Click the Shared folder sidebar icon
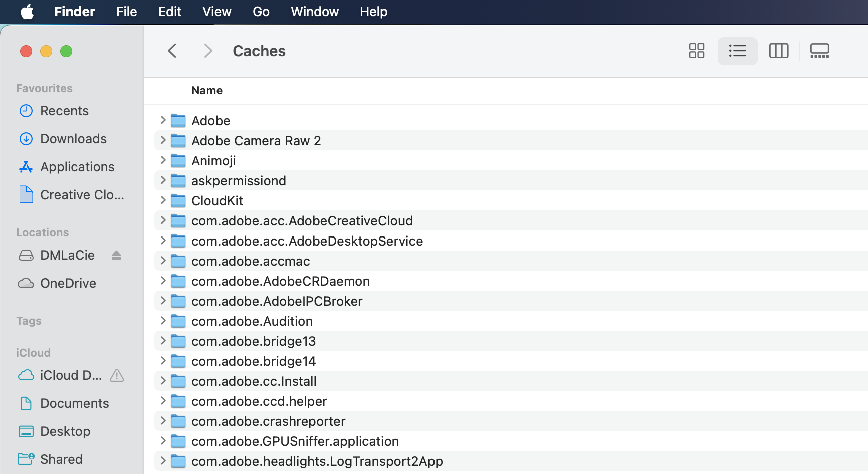This screenshot has height=474, width=868. [26, 459]
